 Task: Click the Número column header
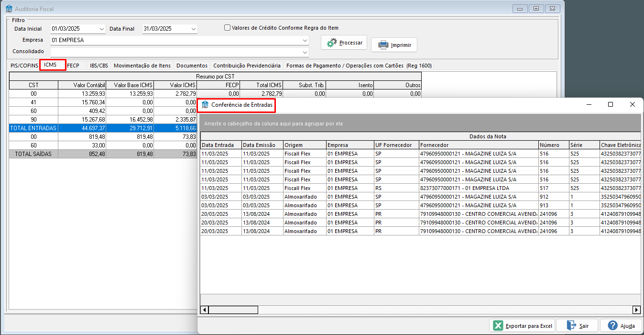[x=554, y=145]
